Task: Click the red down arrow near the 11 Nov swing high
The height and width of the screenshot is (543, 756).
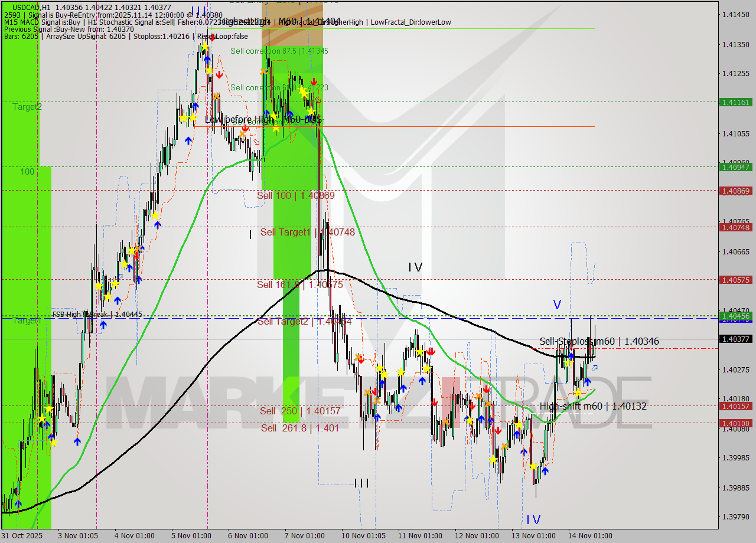Action: (x=431, y=351)
